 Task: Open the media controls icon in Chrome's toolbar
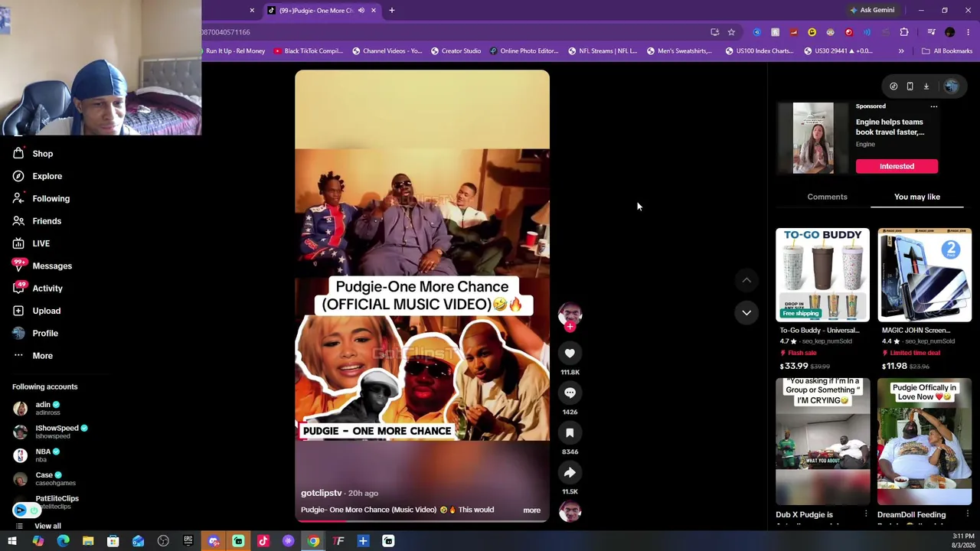tap(931, 32)
